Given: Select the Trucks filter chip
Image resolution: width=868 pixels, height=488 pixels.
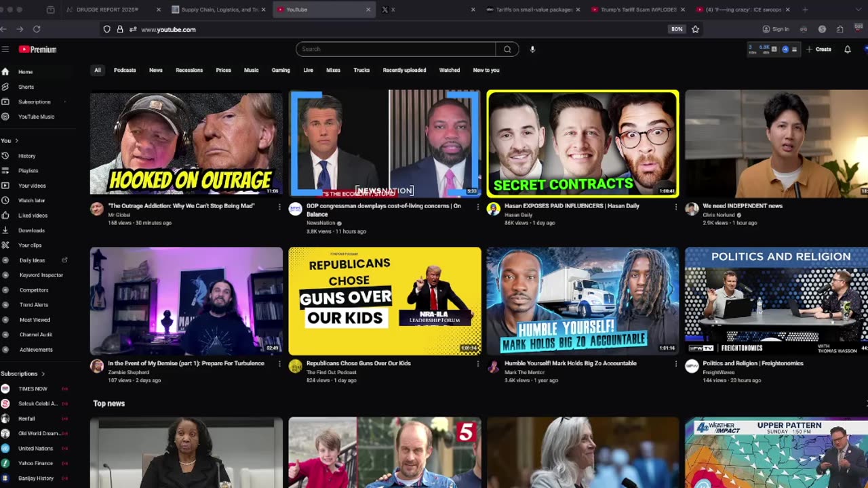Looking at the screenshot, I should click(x=361, y=70).
